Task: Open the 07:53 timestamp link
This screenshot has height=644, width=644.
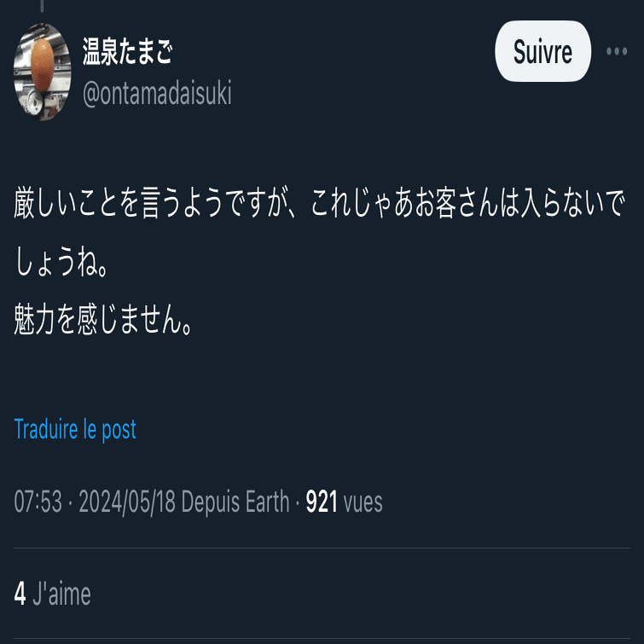Action: point(38,502)
